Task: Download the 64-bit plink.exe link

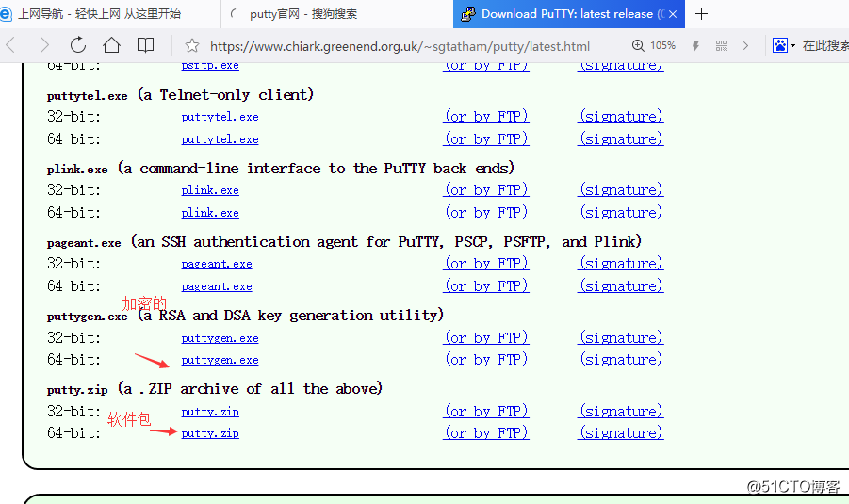Action: [210, 213]
